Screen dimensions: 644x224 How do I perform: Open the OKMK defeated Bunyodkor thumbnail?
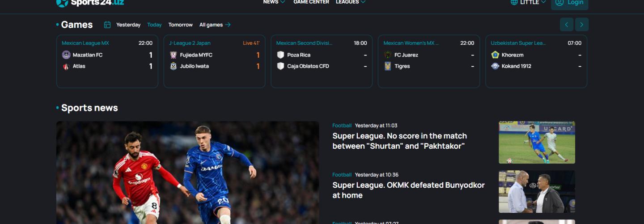click(537, 191)
